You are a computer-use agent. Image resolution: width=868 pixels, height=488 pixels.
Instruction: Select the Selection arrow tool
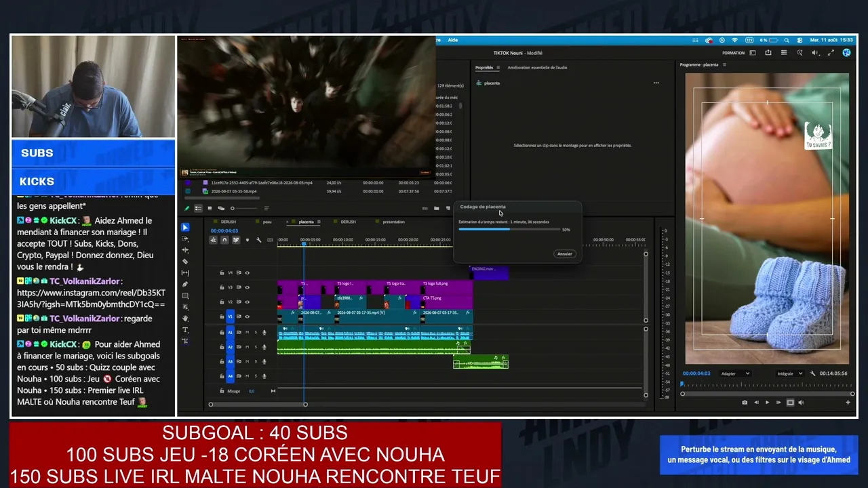(x=186, y=227)
